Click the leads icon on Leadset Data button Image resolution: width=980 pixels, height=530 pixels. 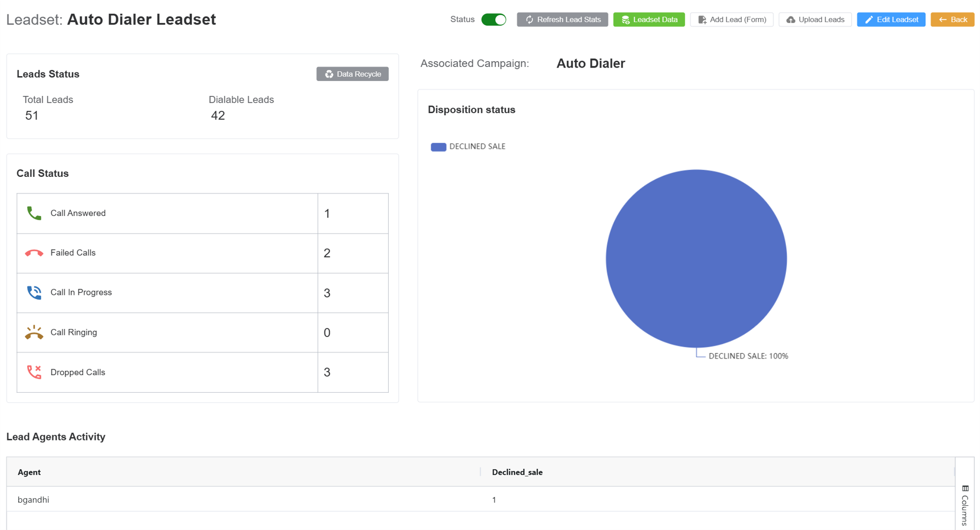click(x=626, y=19)
